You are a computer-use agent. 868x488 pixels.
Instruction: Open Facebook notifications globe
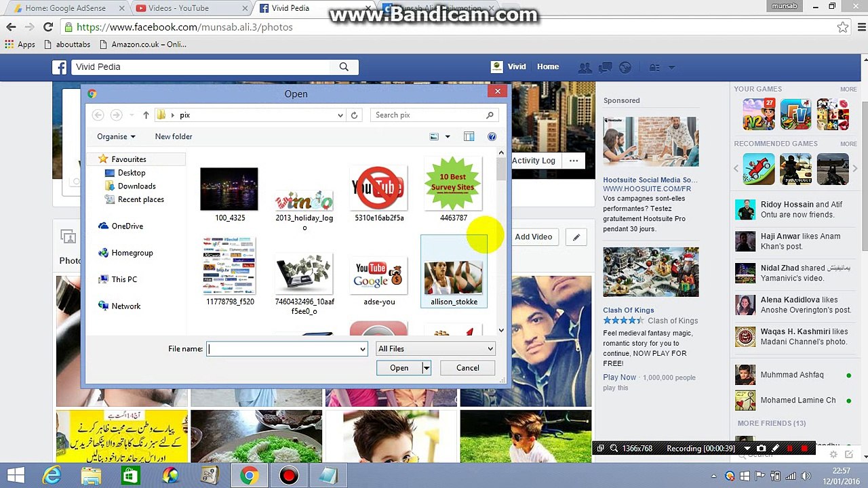click(625, 67)
